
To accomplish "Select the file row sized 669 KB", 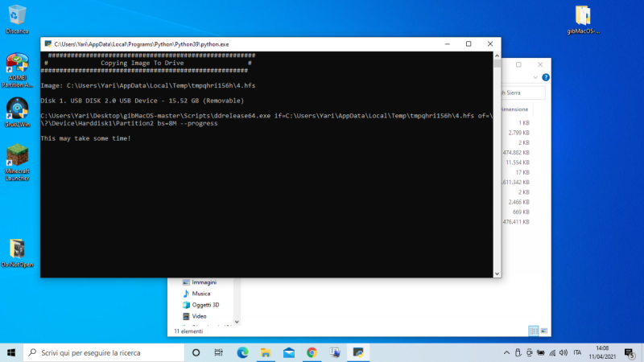I will click(x=521, y=212).
